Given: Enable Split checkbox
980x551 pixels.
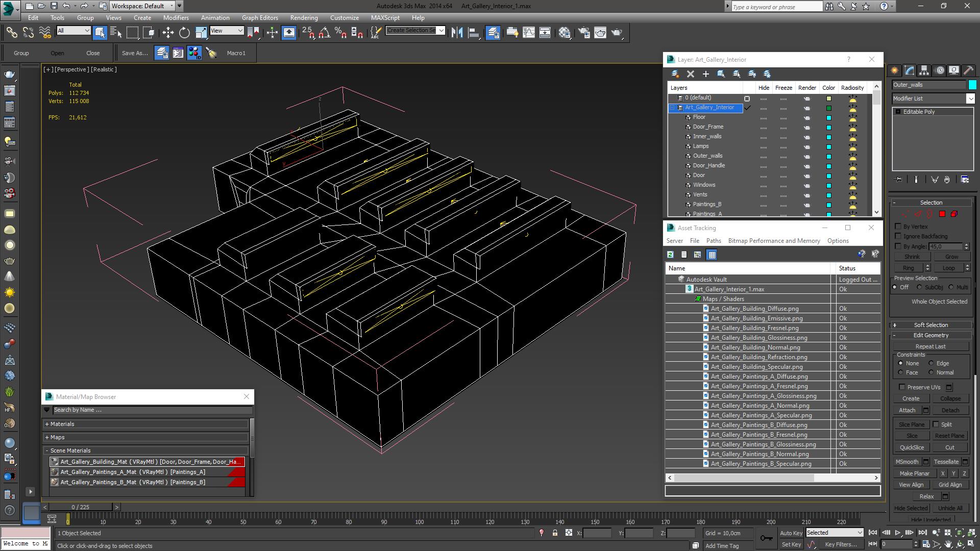Looking at the screenshot, I should click(936, 424).
